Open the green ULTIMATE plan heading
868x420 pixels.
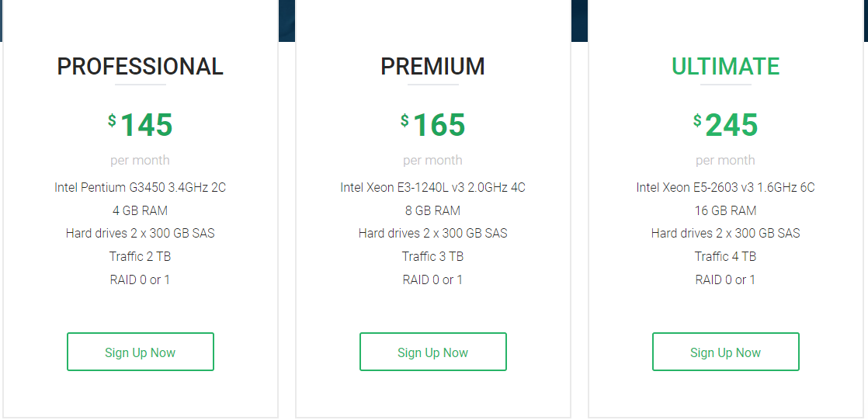point(725,67)
